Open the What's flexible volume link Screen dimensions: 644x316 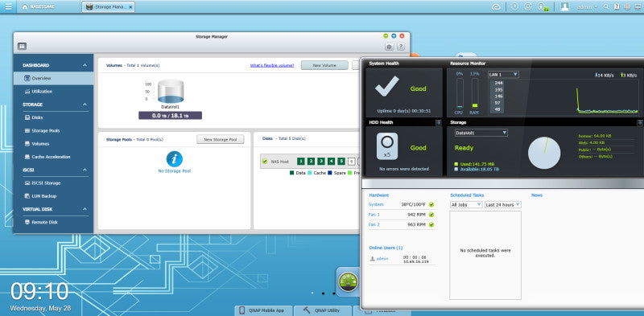pos(272,65)
